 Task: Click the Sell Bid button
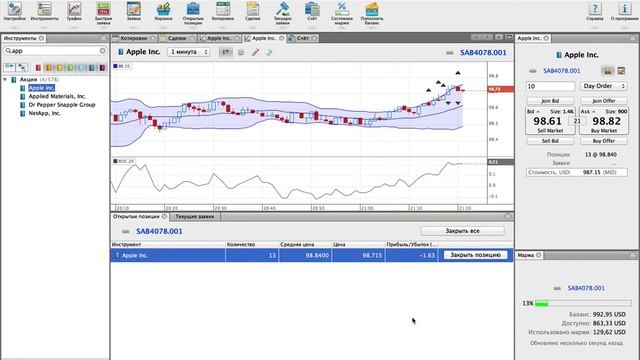(550, 141)
